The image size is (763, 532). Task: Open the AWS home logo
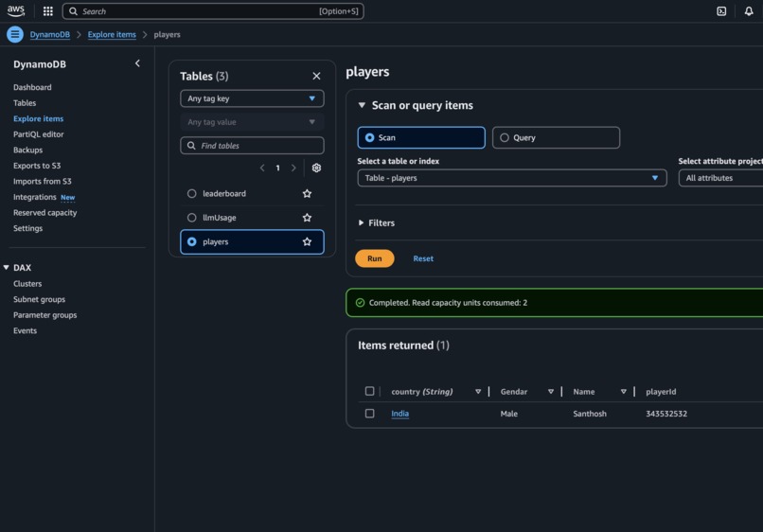tap(15, 10)
